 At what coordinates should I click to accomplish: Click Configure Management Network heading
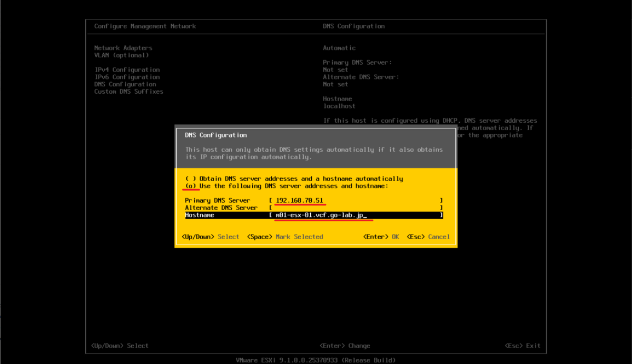[145, 26]
